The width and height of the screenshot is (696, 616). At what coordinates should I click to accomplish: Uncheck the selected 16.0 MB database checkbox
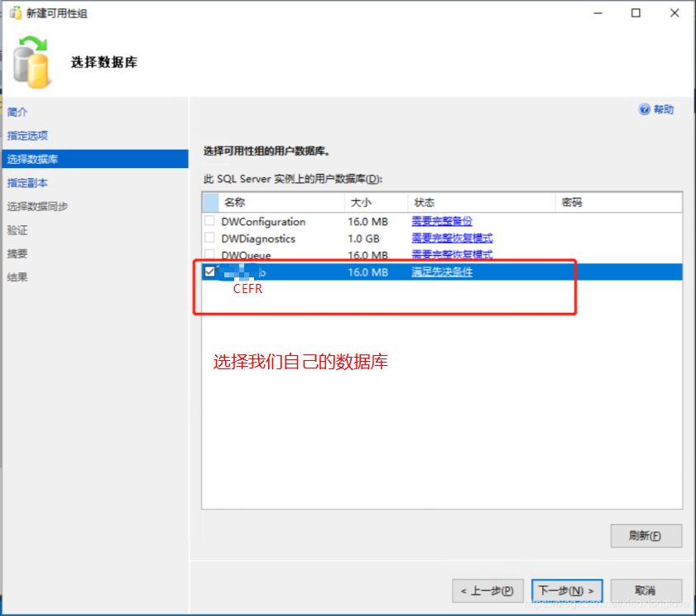pyautogui.click(x=209, y=272)
